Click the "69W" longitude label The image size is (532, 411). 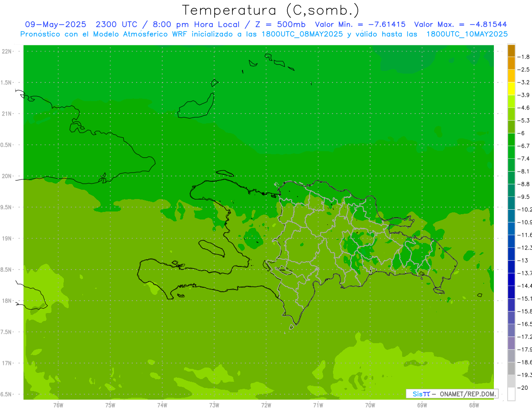click(x=422, y=405)
